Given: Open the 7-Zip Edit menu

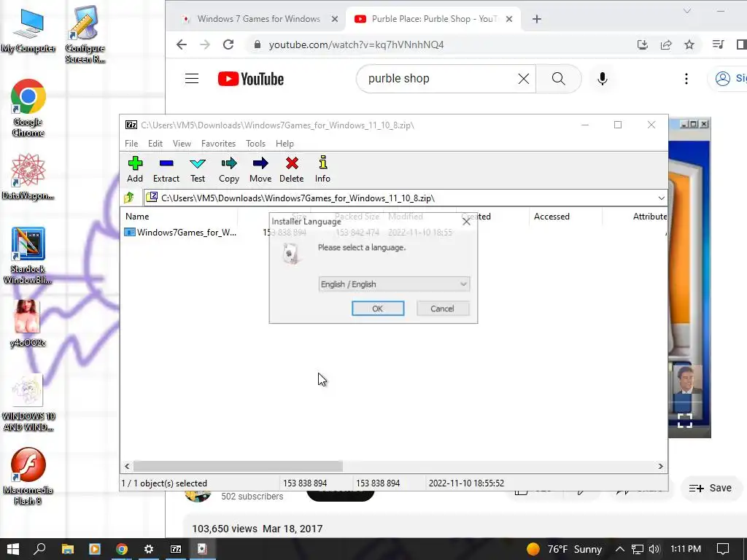Looking at the screenshot, I should 155,144.
